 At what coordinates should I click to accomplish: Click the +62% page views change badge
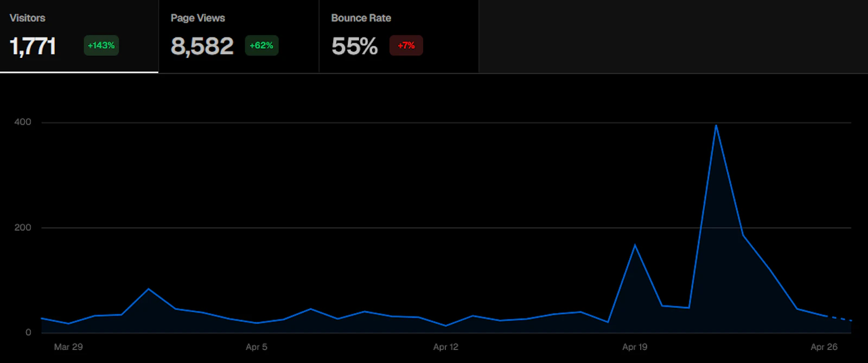click(x=261, y=46)
